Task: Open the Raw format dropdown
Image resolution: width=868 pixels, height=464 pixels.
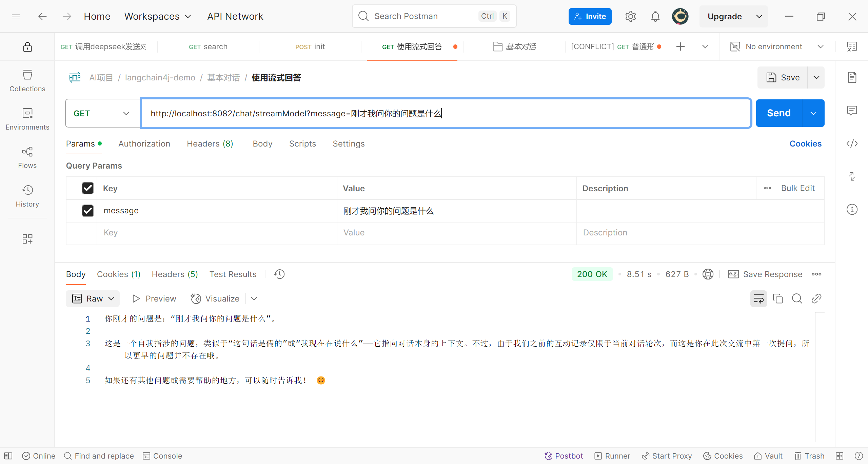Action: pyautogui.click(x=93, y=299)
